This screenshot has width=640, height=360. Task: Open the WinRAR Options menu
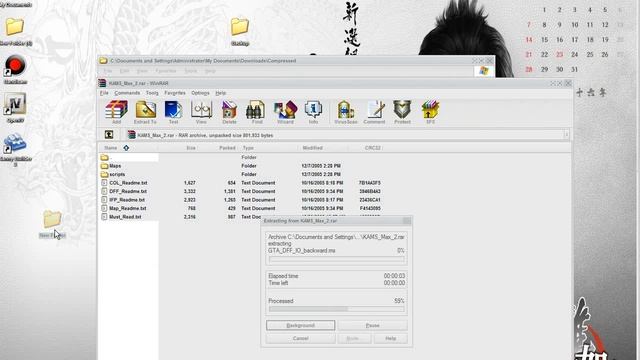[x=200, y=93]
